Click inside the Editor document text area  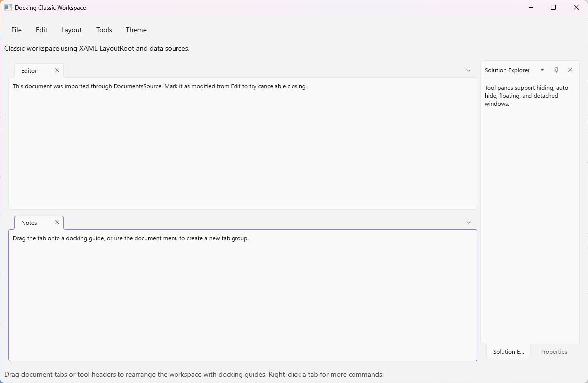[x=242, y=144]
